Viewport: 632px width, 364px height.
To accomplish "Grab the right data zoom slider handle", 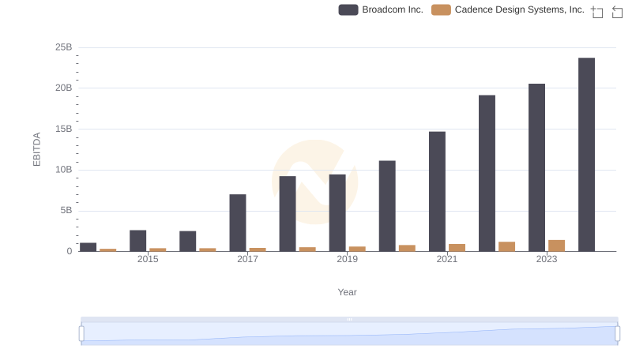I will coord(617,333).
